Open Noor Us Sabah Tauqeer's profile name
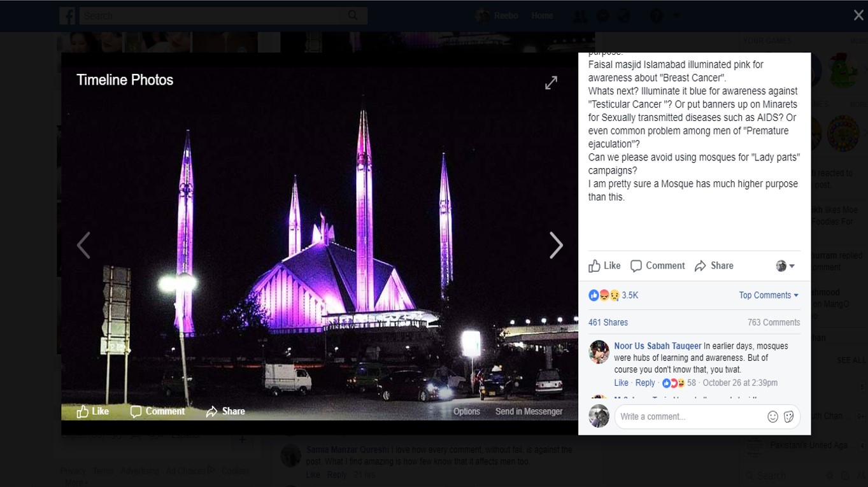Viewport: 868px width, 487px height. tap(658, 346)
